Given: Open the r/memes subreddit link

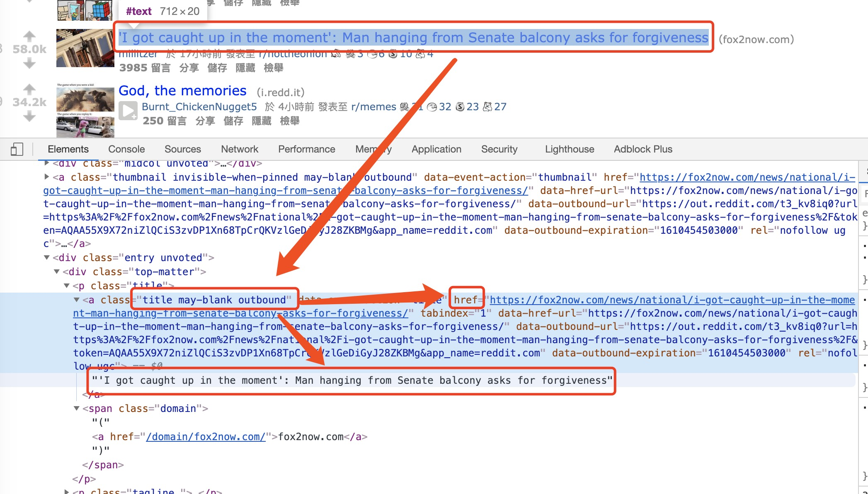Looking at the screenshot, I should [x=375, y=106].
